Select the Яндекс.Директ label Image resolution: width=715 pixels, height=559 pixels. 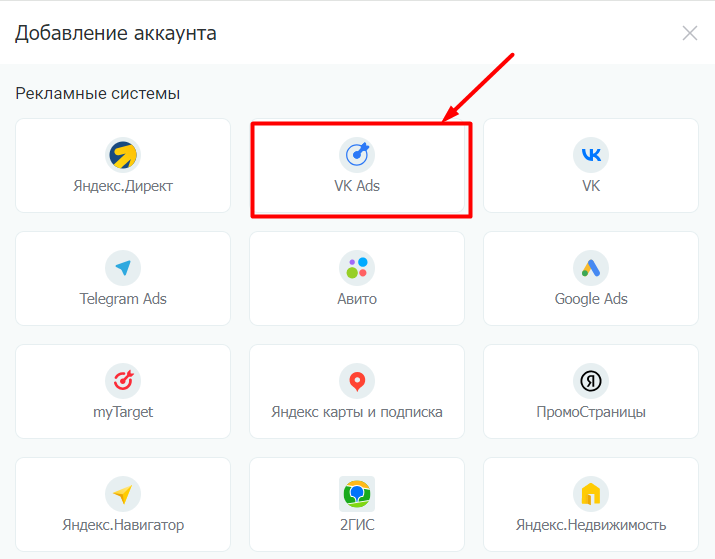point(123,186)
